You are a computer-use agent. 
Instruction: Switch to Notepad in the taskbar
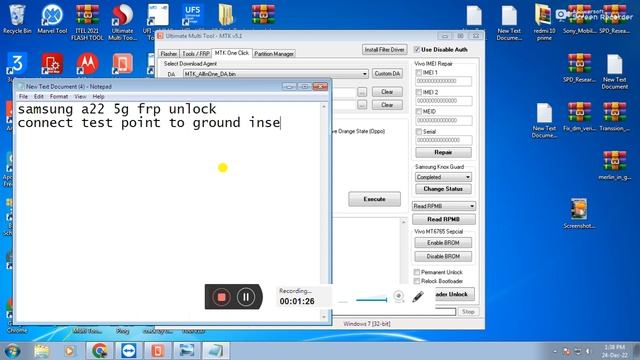216,351
